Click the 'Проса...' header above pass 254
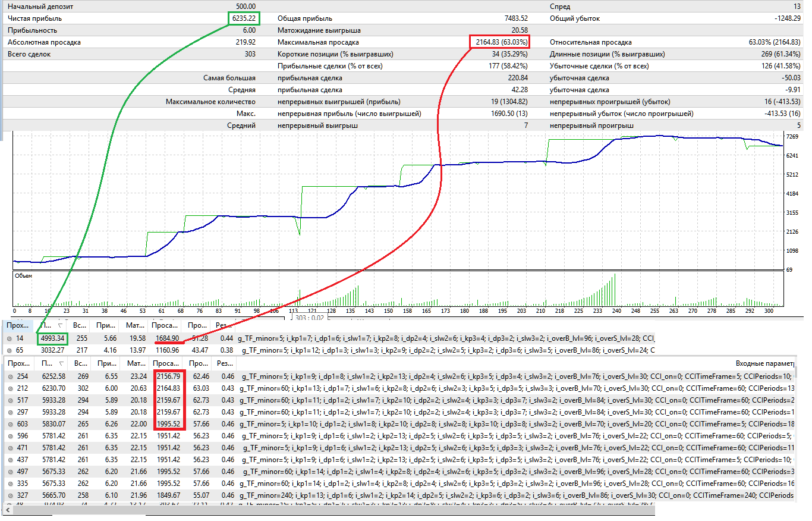The width and height of the screenshot is (812, 521). [166, 363]
